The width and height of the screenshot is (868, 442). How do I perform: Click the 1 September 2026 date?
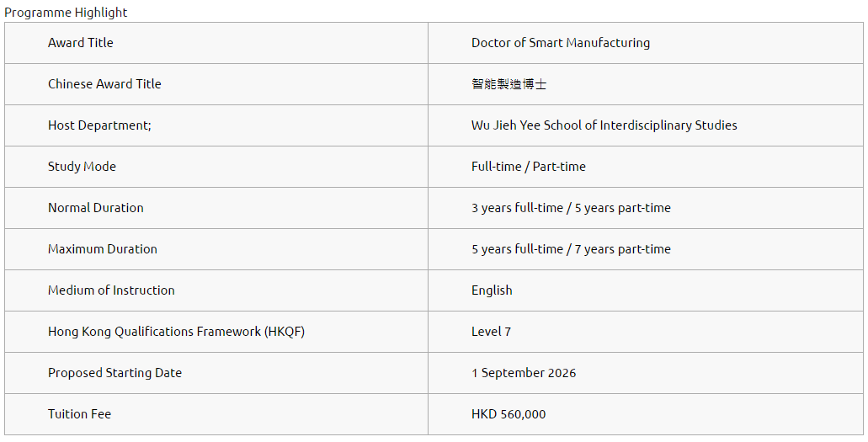[524, 373]
